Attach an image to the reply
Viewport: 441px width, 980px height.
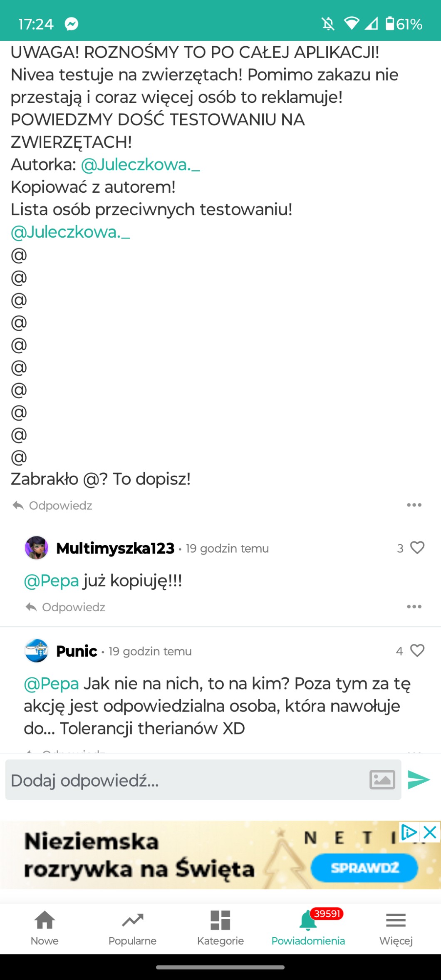pos(382,779)
